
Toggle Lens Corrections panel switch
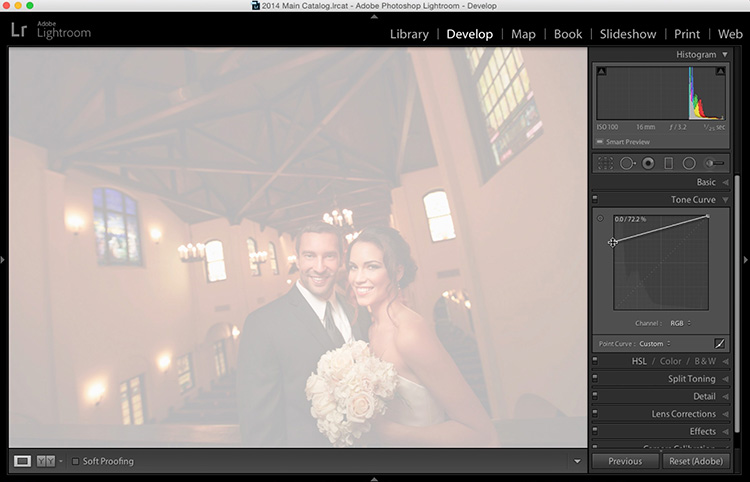595,414
